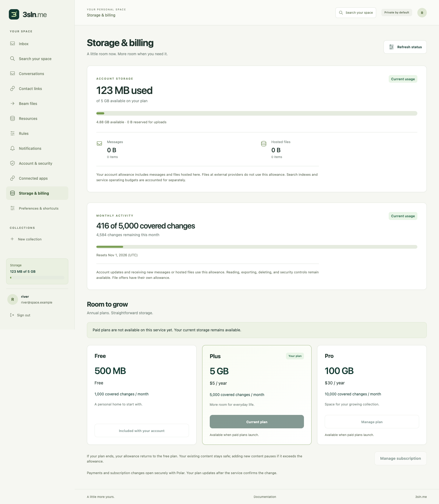
Task: Click the Your plan badge on Plus card
Action: (295, 356)
